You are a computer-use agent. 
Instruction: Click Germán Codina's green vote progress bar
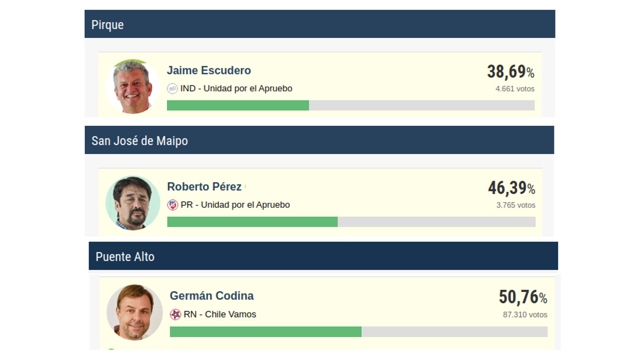pos(265,332)
